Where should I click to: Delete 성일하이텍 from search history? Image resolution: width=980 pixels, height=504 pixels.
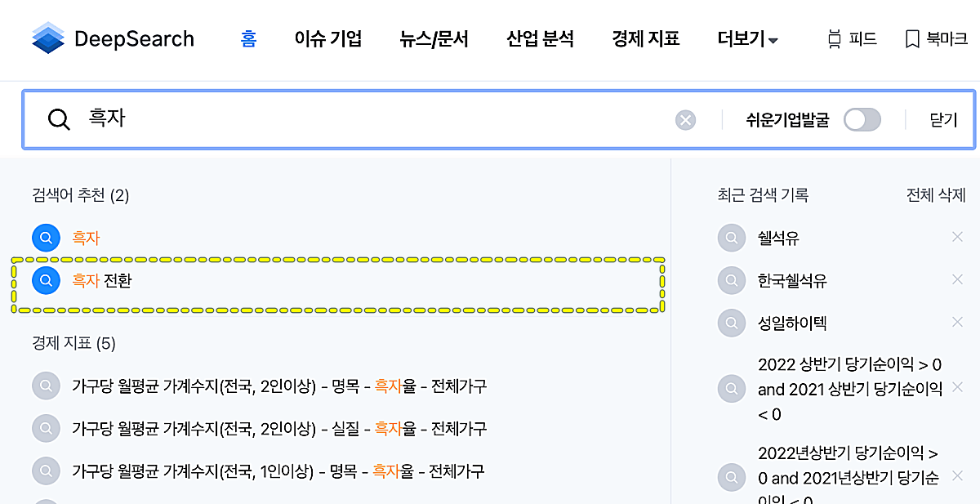click(x=957, y=323)
